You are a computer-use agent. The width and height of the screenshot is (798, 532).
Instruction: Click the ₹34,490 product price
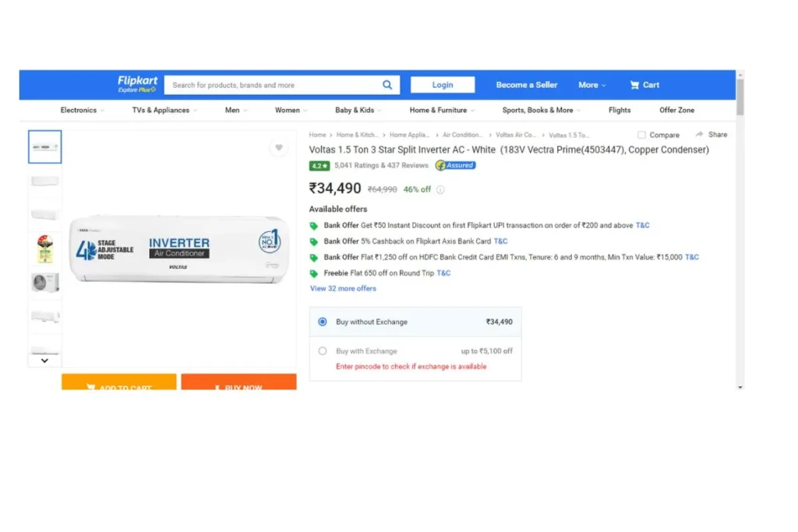tap(335, 188)
